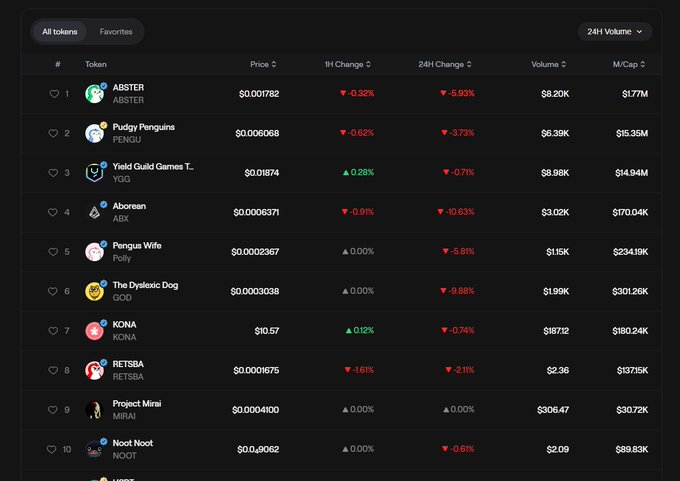Viewport: 680px width, 481px height.
Task: Click verified badge on ABSTER logo
Action: [x=104, y=86]
